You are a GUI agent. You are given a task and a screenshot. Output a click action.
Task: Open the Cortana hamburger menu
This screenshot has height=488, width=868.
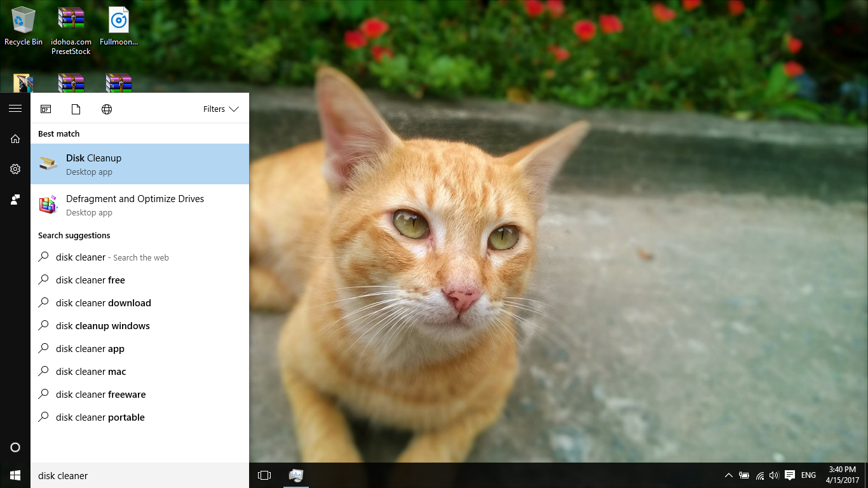15,108
